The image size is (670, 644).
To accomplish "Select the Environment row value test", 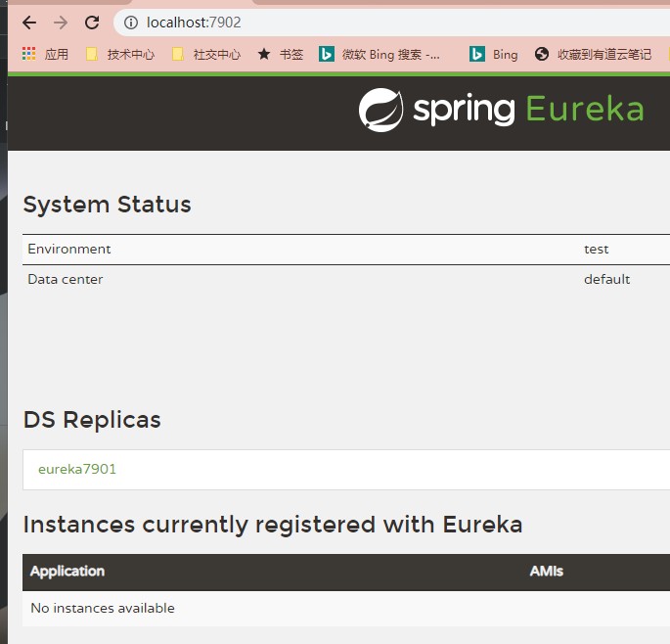I will pos(596,250).
